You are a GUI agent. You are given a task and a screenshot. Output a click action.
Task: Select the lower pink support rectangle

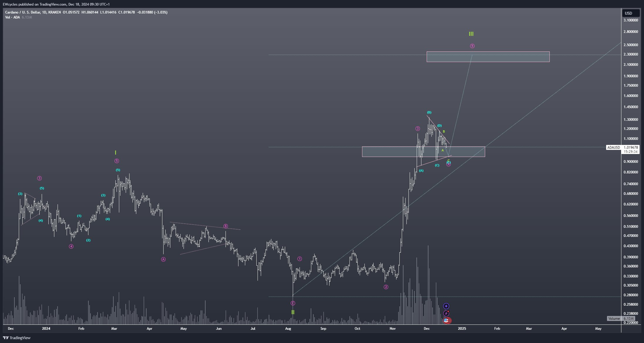point(388,152)
